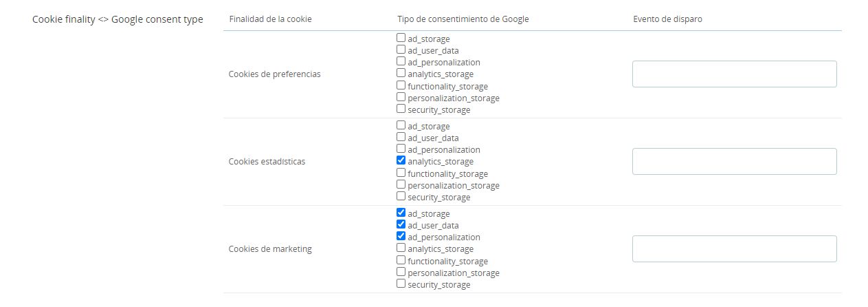Enable ad_storage for Cookies estadísticas
The image size is (868, 307).
coord(401,126)
